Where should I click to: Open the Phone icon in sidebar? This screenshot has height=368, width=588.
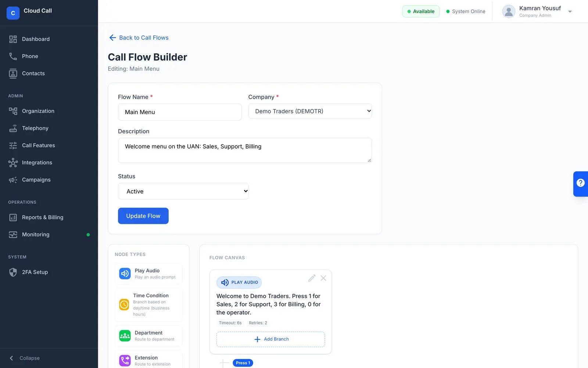pos(13,56)
